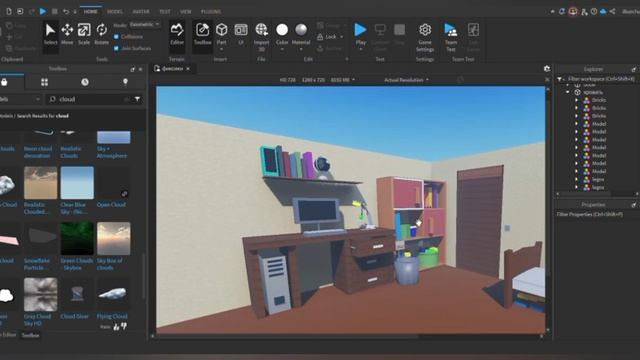Open the Color picker sphere
Image resolution: width=640 pixels, height=360 pixels.
pyautogui.click(x=282, y=30)
